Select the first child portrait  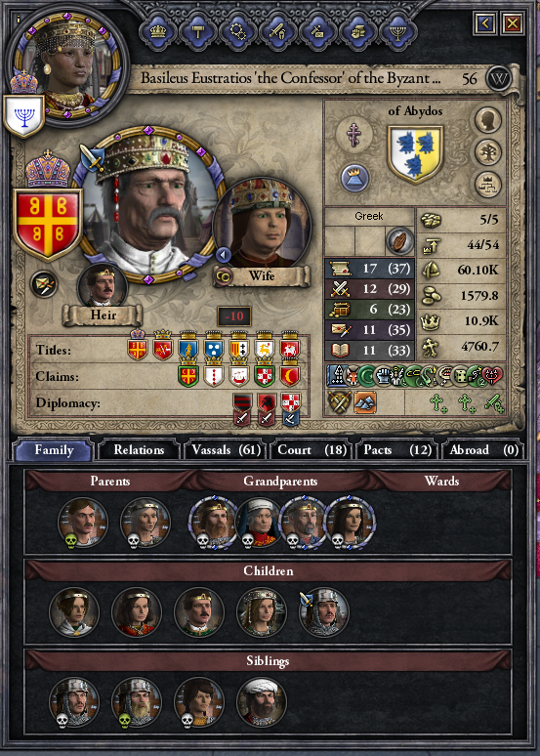74,612
